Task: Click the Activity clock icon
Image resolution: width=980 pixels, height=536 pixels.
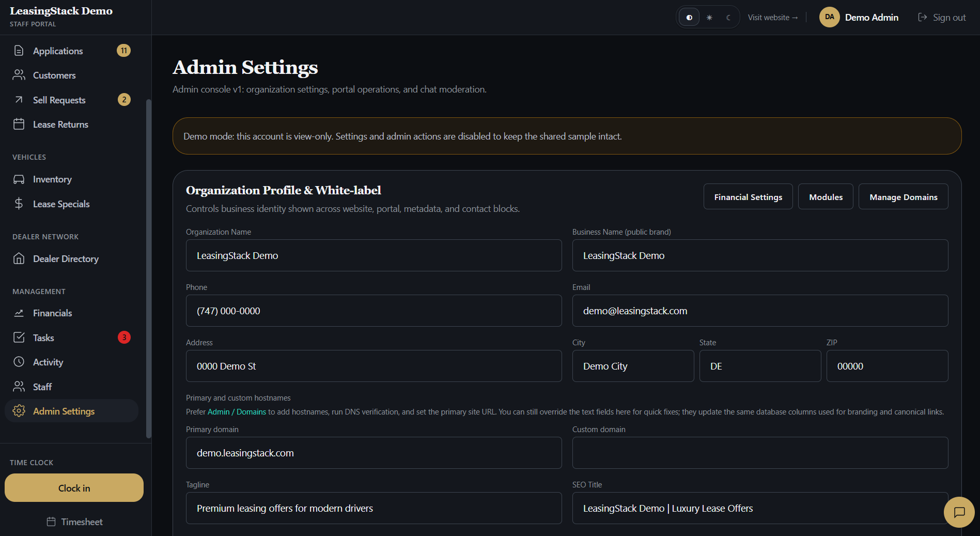Action: pos(19,362)
